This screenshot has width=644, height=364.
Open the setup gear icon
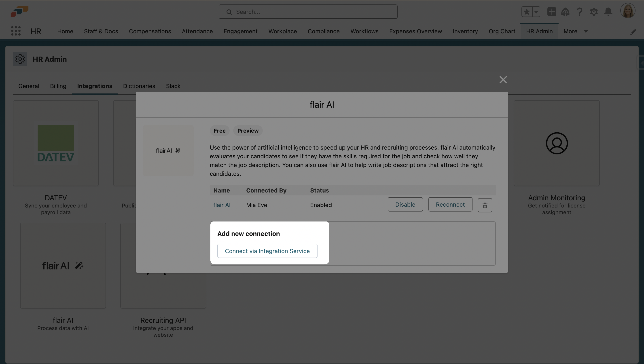[x=594, y=11]
